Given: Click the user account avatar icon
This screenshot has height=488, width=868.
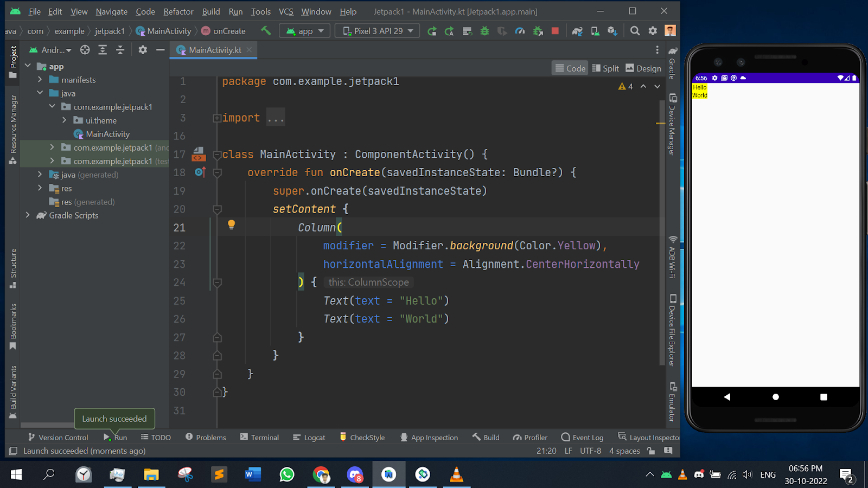Looking at the screenshot, I should tap(670, 31).
